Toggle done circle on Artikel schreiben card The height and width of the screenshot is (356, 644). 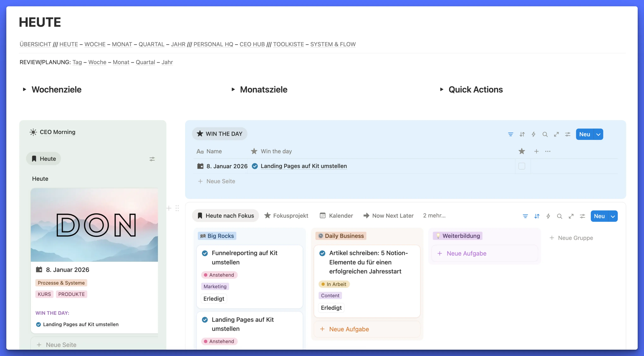[x=322, y=253]
